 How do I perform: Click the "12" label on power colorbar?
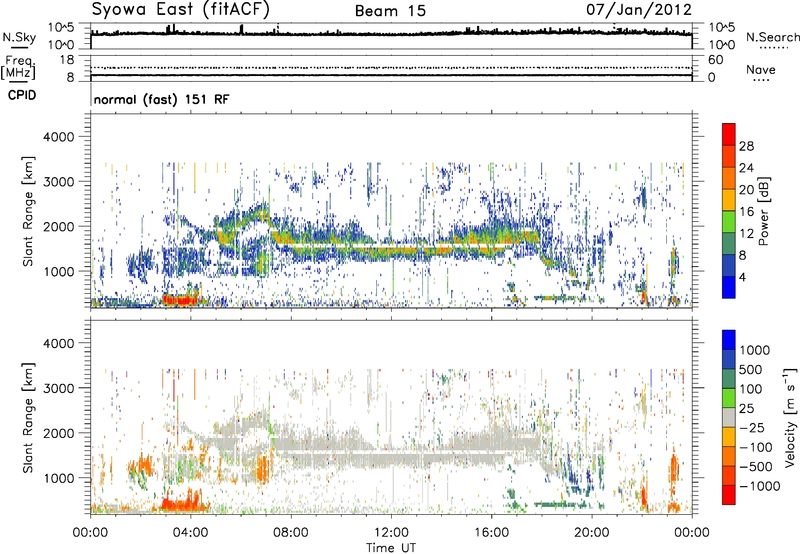pyautogui.click(x=746, y=234)
